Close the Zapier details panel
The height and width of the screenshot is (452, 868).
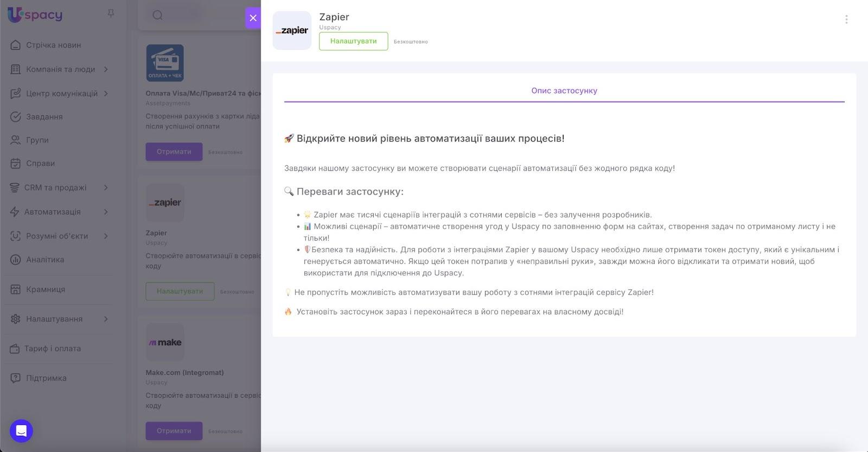point(253,18)
